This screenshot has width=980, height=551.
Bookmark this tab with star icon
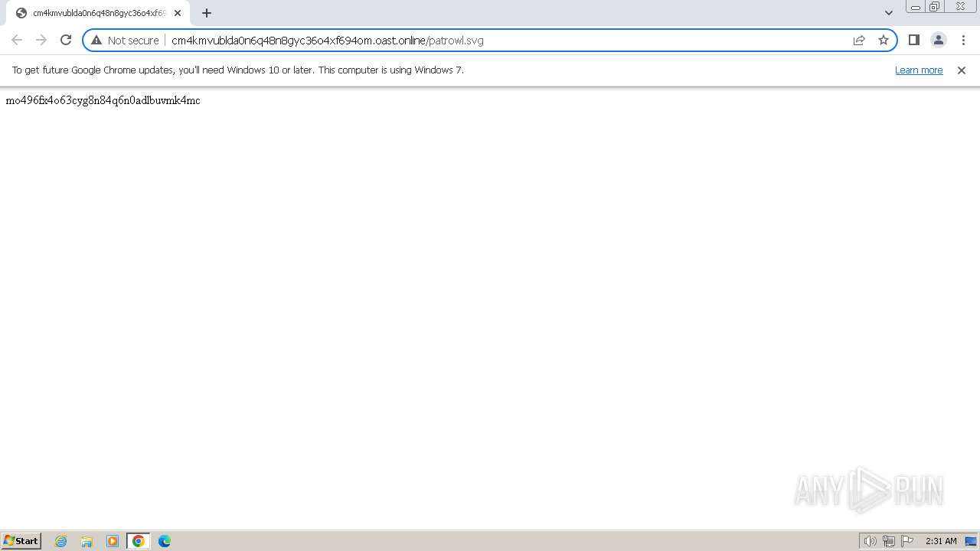coord(884,40)
